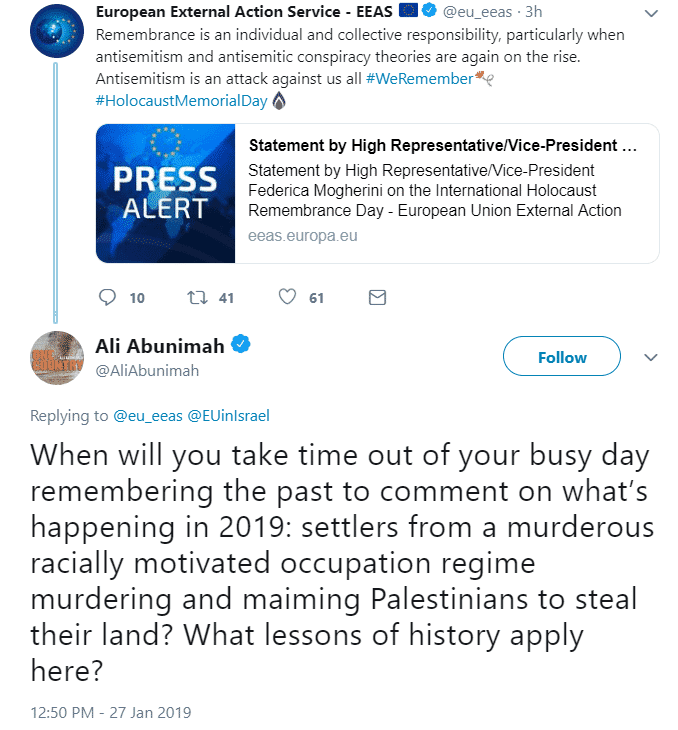This screenshot has height=730, width=678.
Task: Send tweet via direct message envelope icon
Action: pos(377,297)
